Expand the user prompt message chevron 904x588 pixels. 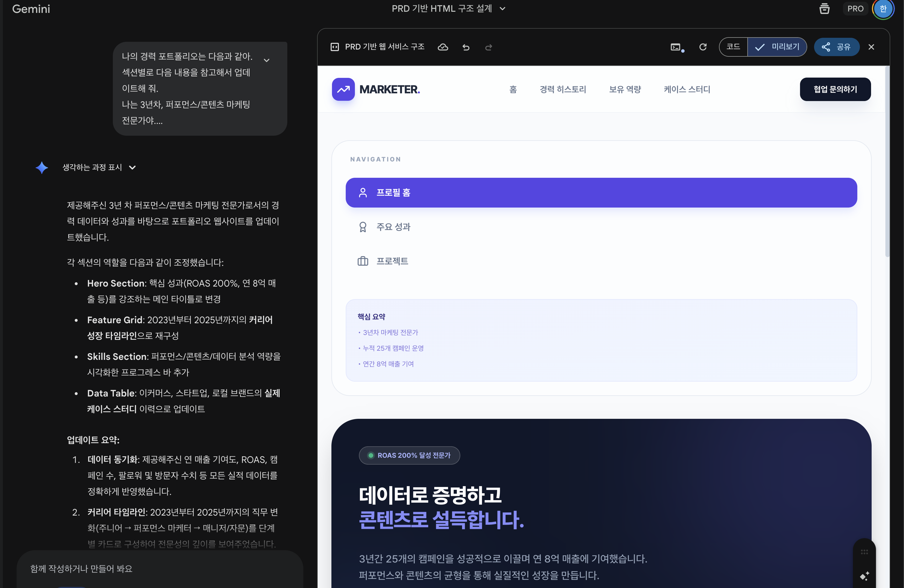tap(267, 60)
